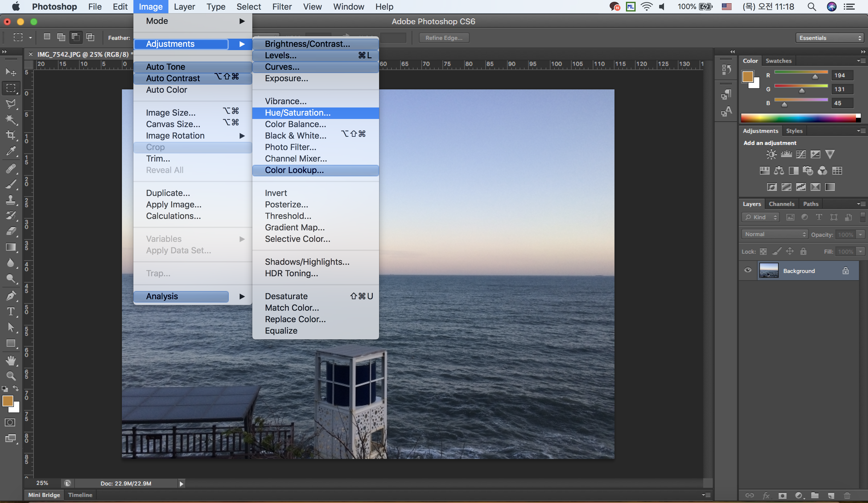Choose Hue/Saturation from Adjustments submenu

(x=315, y=113)
